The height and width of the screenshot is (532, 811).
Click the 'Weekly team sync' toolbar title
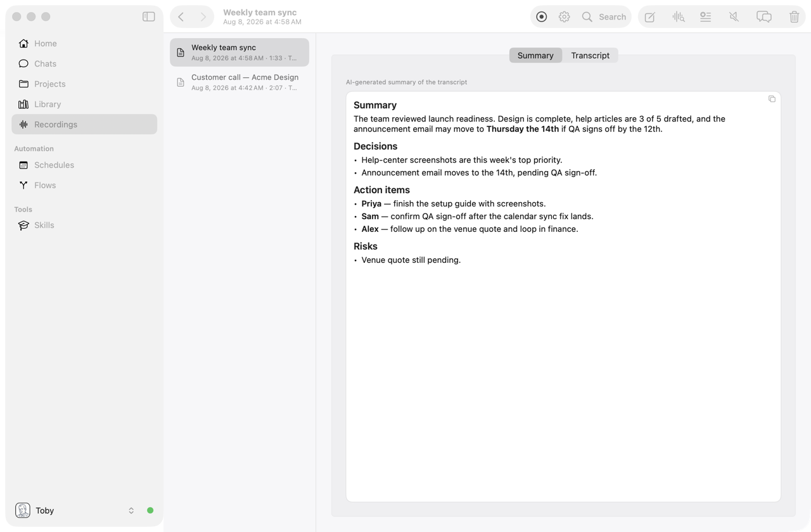(260, 12)
